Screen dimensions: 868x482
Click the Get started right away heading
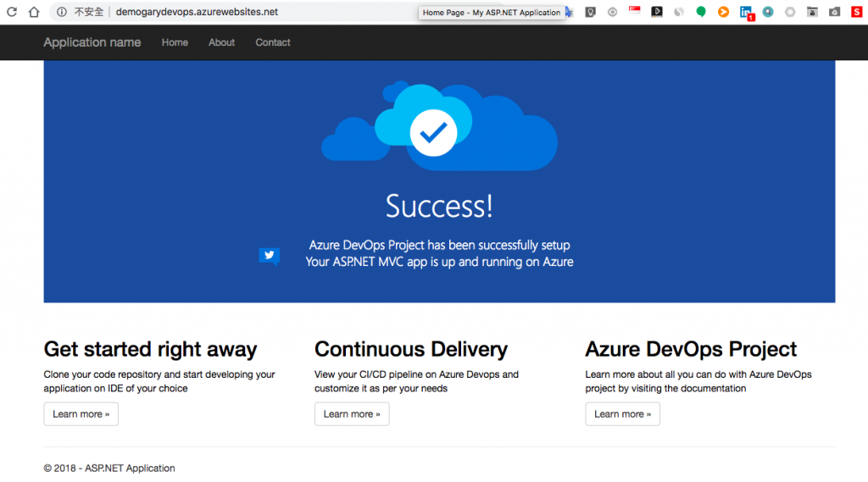coord(151,349)
